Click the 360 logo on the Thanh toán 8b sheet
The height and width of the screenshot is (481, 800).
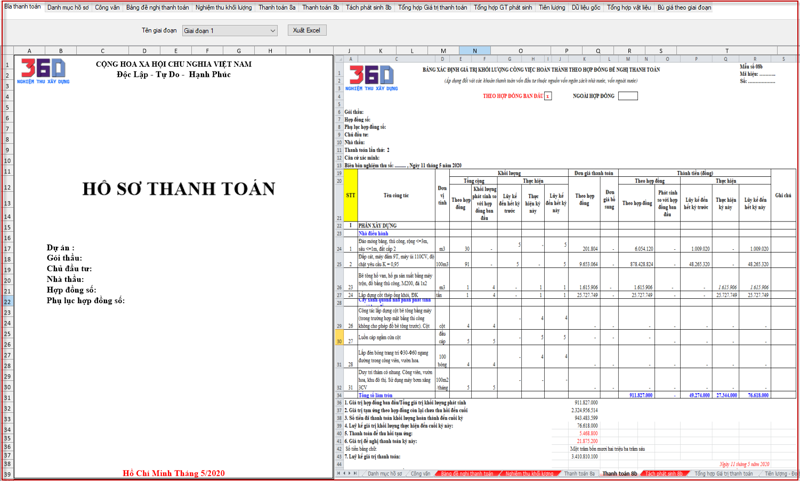point(372,78)
